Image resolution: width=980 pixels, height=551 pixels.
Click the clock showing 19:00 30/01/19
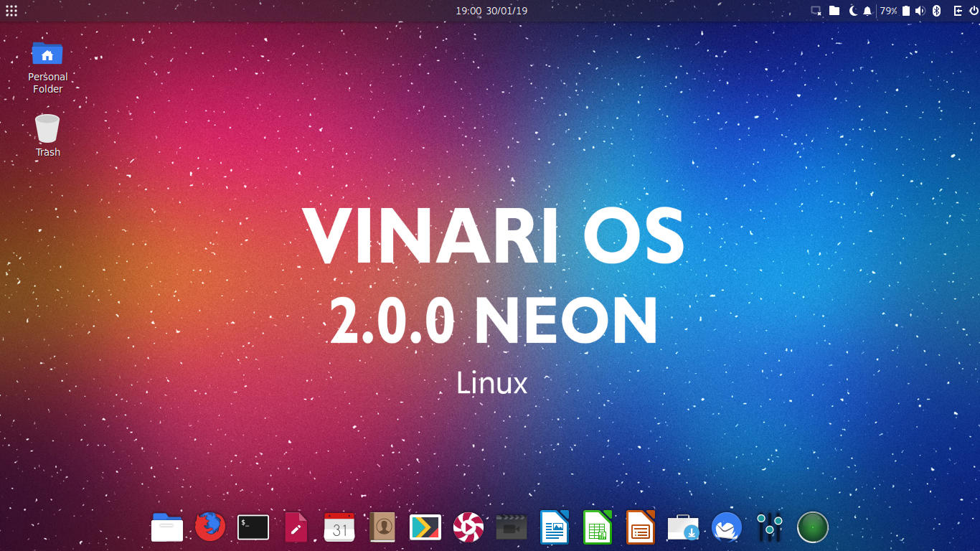(491, 11)
